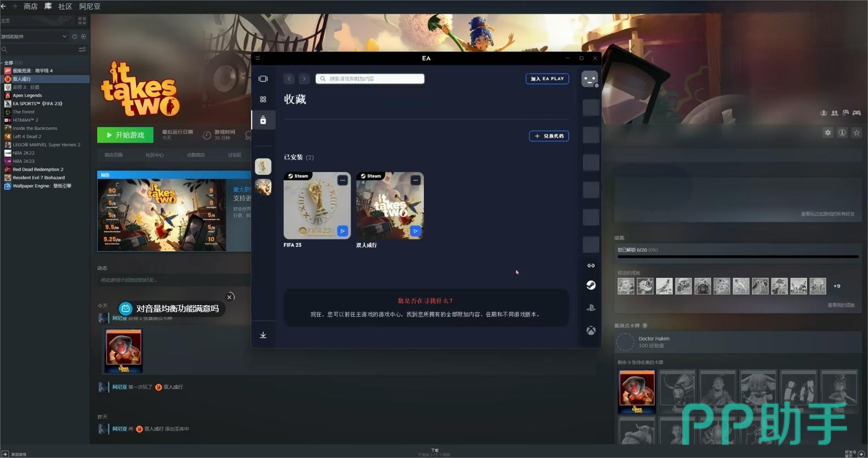The width and height of the screenshot is (868, 458).
Task: Click the achievements progress bar
Action: click(x=738, y=257)
